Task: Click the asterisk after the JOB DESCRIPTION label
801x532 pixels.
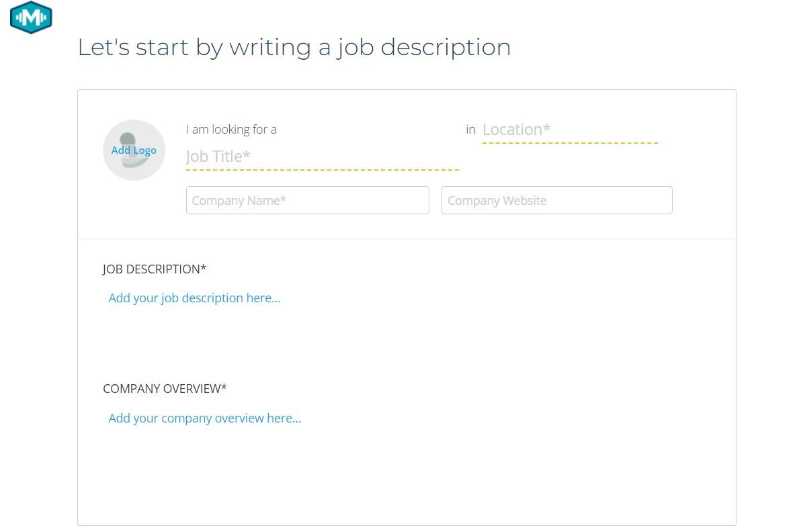Action: pyautogui.click(x=204, y=269)
